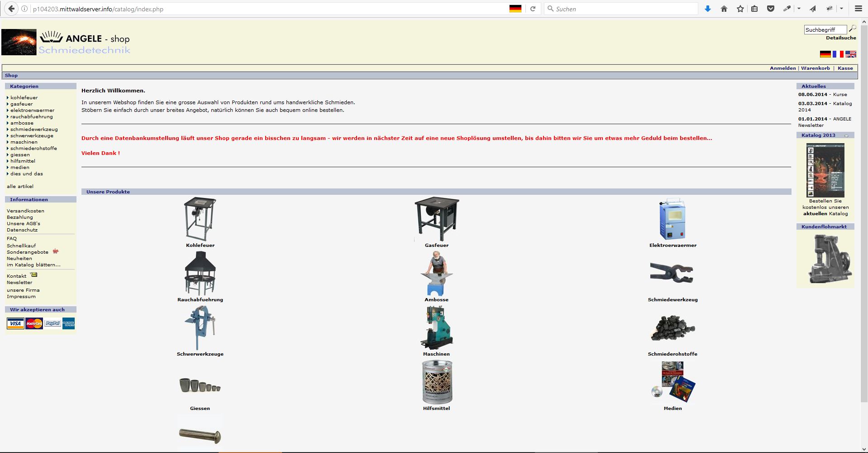Open the Pocket icon in the toolbar
The width and height of the screenshot is (868, 453).
[771, 9]
